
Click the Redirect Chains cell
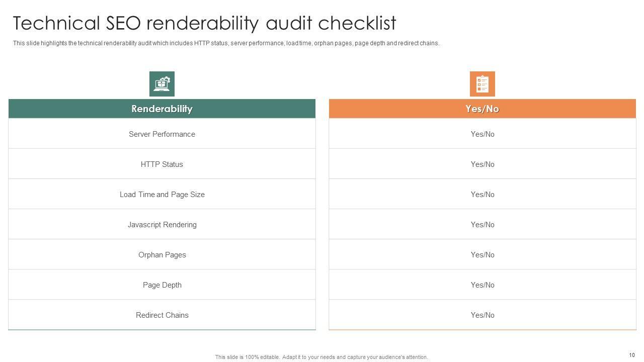pos(162,315)
